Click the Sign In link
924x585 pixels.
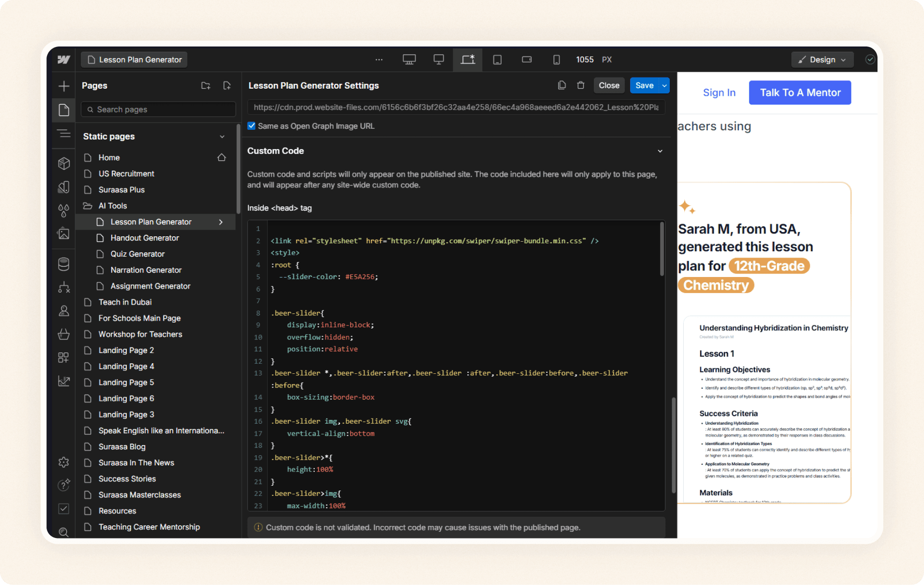tap(719, 92)
